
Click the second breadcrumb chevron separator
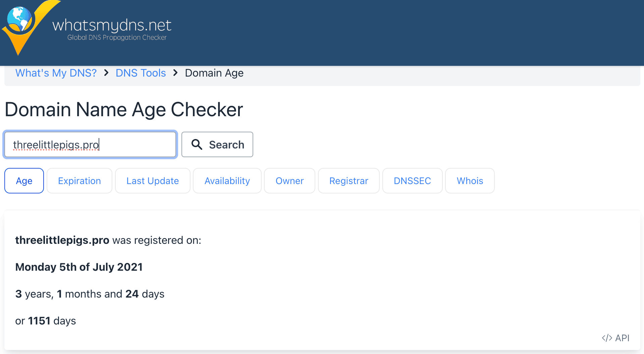click(175, 73)
